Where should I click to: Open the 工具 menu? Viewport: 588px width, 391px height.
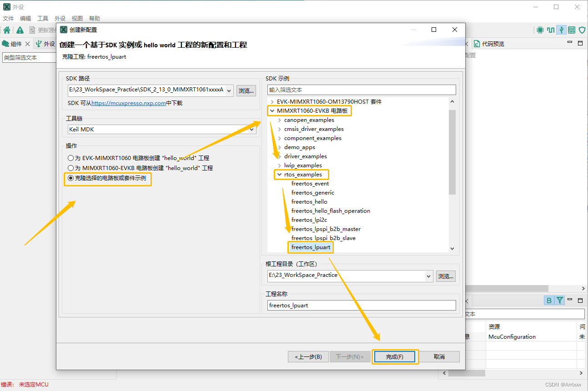(43, 19)
